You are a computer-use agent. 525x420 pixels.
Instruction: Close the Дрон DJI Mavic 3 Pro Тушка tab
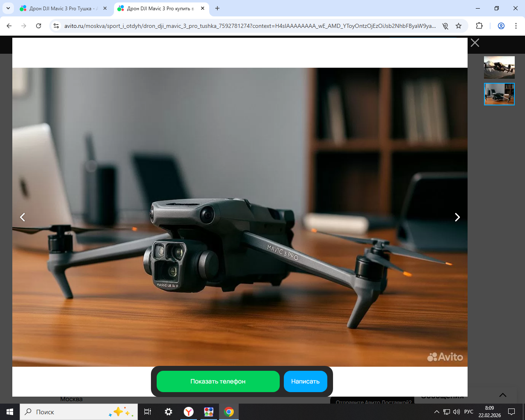coord(105,8)
